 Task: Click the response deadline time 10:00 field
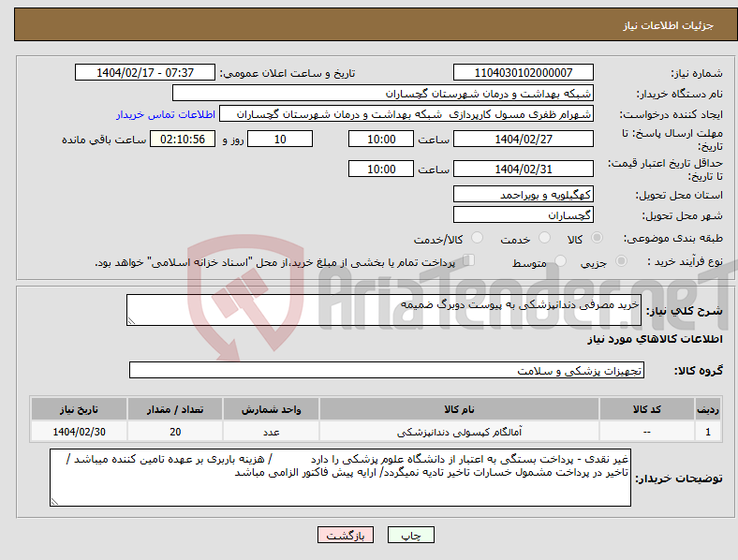coord(381,140)
